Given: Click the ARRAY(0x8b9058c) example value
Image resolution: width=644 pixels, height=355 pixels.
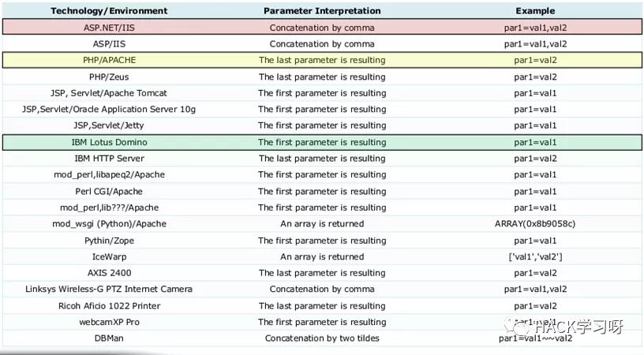Looking at the screenshot, I should tap(535, 224).
